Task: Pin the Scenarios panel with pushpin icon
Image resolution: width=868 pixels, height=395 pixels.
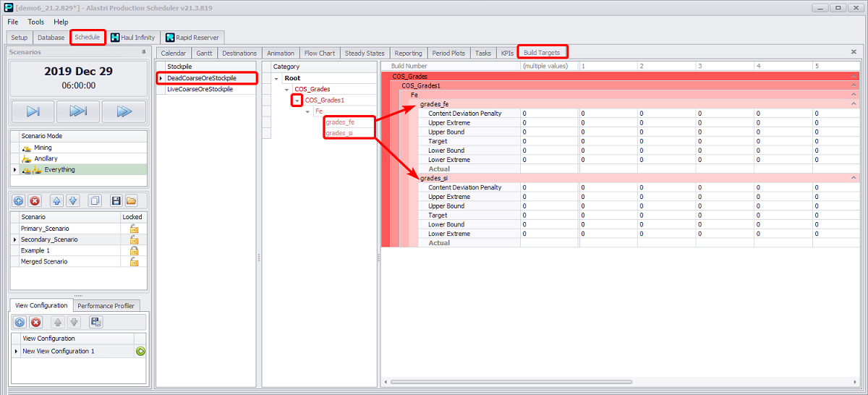Action: click(143, 52)
